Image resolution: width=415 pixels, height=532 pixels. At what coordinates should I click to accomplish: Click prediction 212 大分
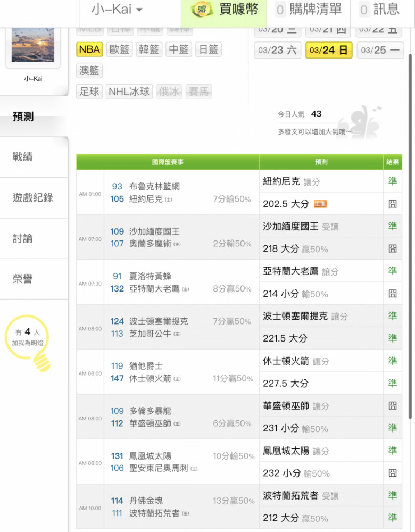[x=280, y=518]
